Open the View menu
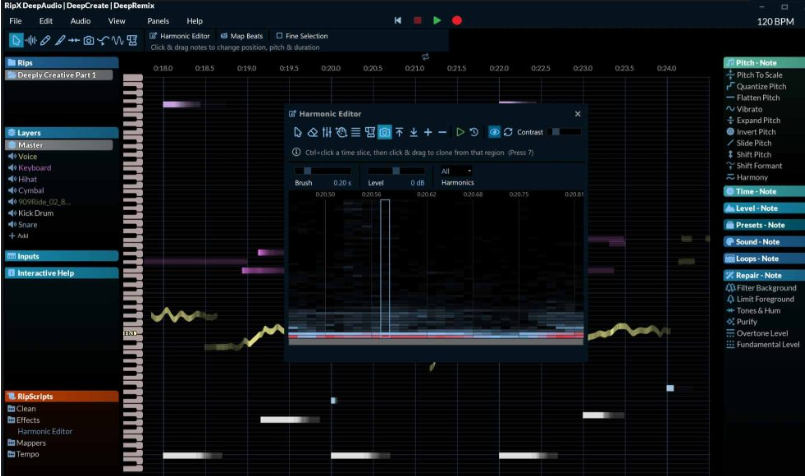The width and height of the screenshot is (805, 476). [117, 21]
